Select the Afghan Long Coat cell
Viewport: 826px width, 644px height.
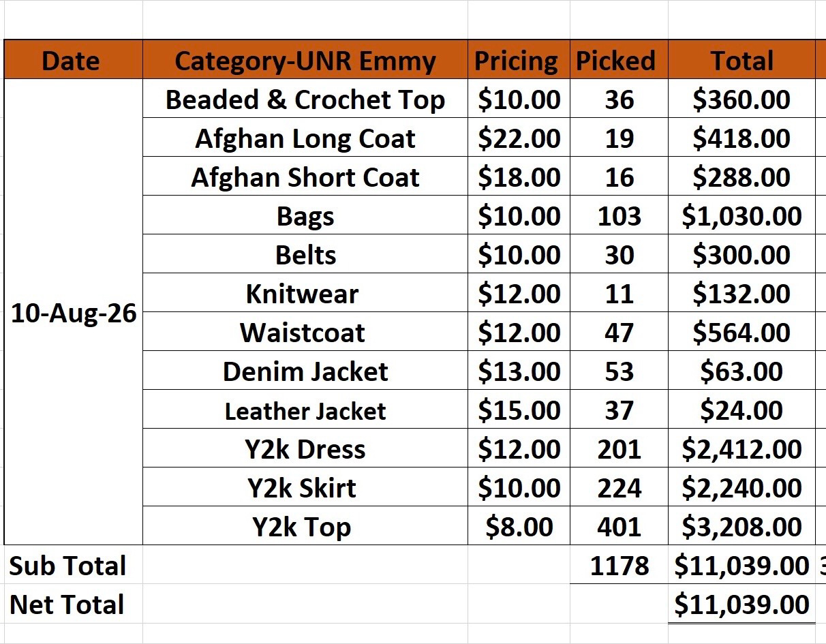tap(305, 138)
